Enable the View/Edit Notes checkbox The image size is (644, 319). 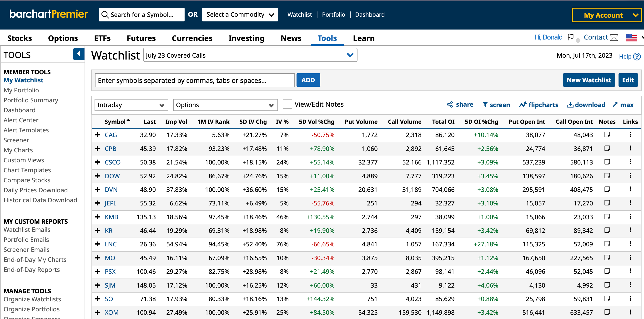(x=287, y=104)
